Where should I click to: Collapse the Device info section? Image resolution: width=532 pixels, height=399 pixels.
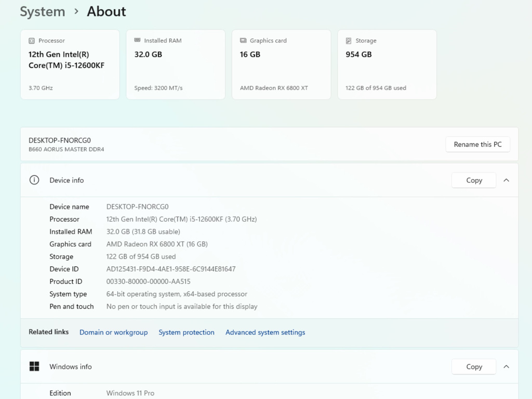tap(506, 180)
